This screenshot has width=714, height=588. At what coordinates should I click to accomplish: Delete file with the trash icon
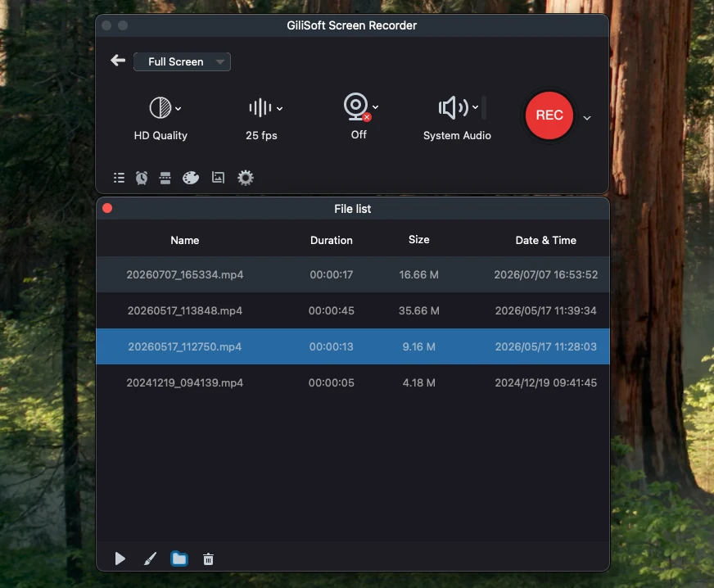pyautogui.click(x=208, y=559)
